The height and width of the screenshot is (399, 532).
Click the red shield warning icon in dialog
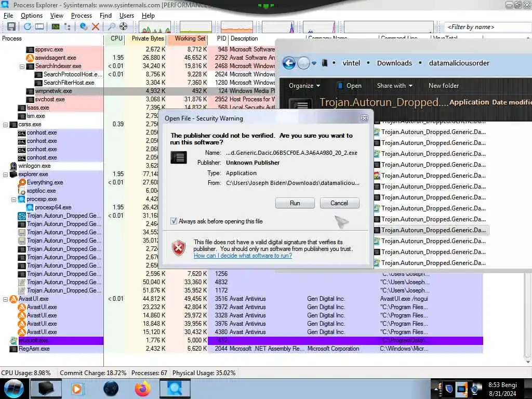(x=179, y=248)
